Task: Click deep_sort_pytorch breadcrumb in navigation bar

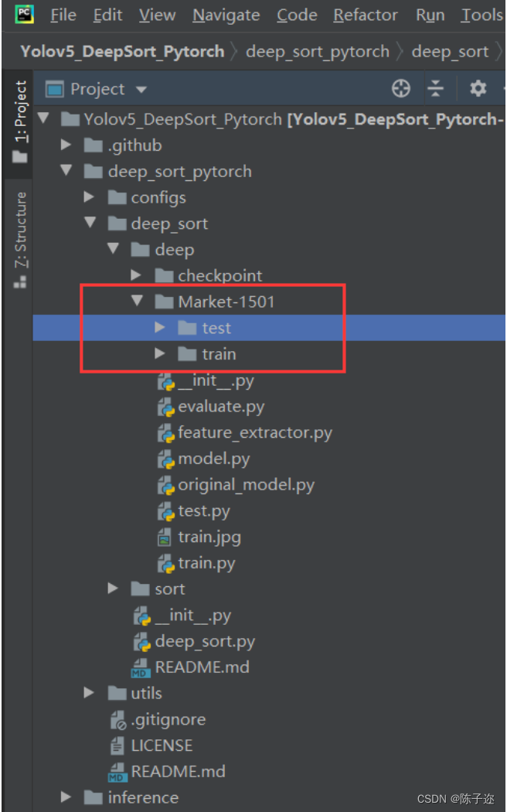Action: (x=318, y=51)
